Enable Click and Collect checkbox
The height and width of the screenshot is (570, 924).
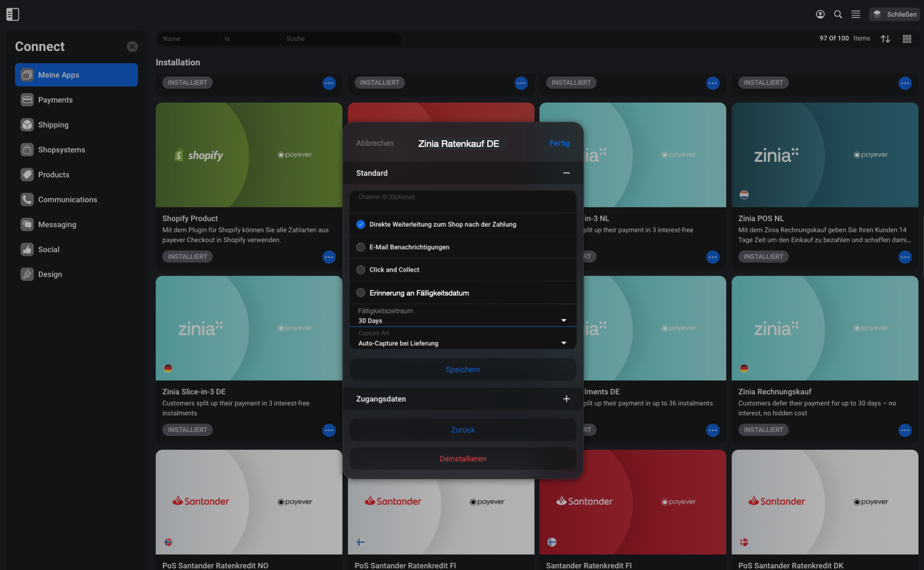click(x=361, y=270)
